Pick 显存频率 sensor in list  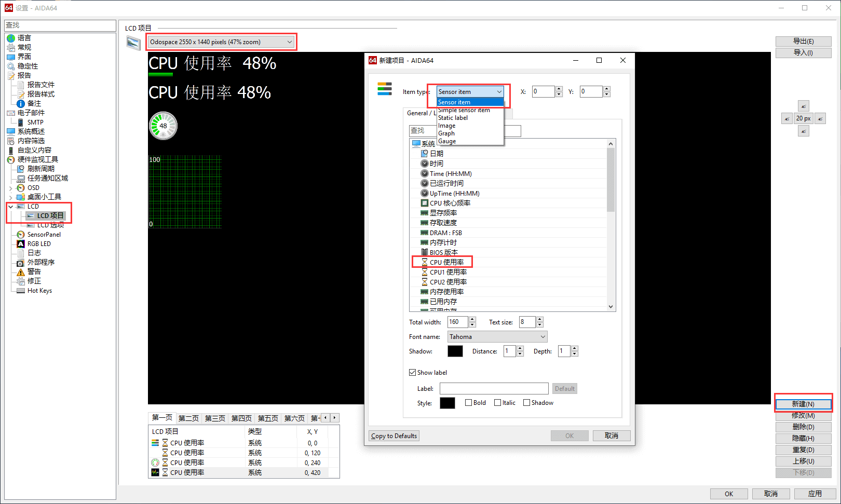pos(443,213)
